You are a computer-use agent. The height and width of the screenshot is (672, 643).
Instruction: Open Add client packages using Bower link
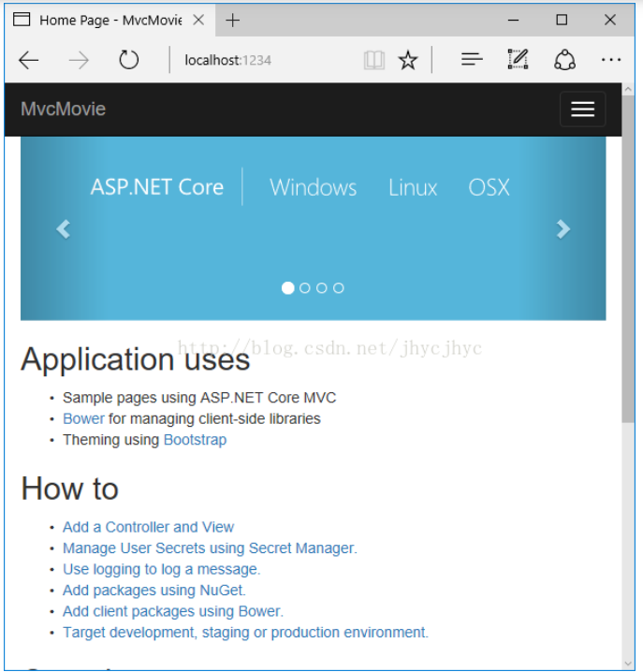coord(173,611)
